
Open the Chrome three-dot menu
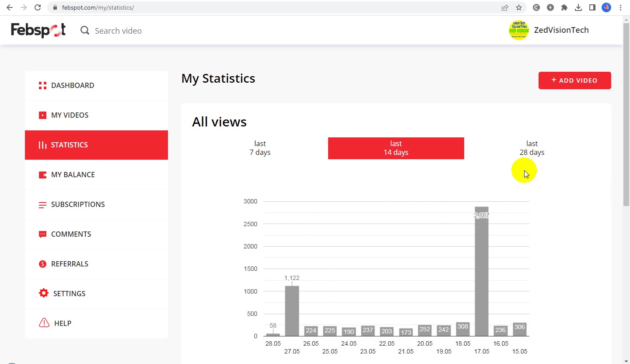click(621, 7)
